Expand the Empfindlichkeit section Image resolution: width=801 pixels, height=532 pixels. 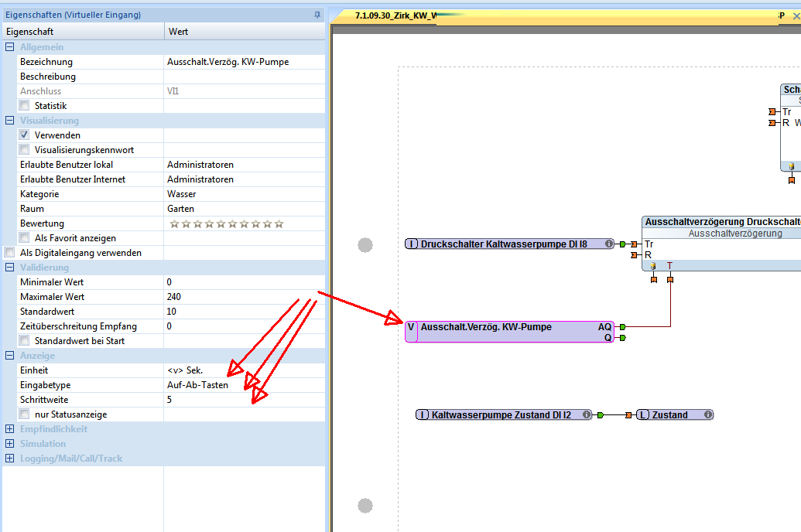click(9, 429)
